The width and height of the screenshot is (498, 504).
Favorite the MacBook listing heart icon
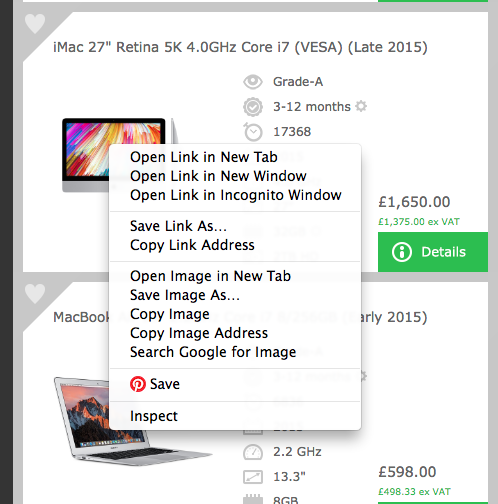[x=35, y=293]
